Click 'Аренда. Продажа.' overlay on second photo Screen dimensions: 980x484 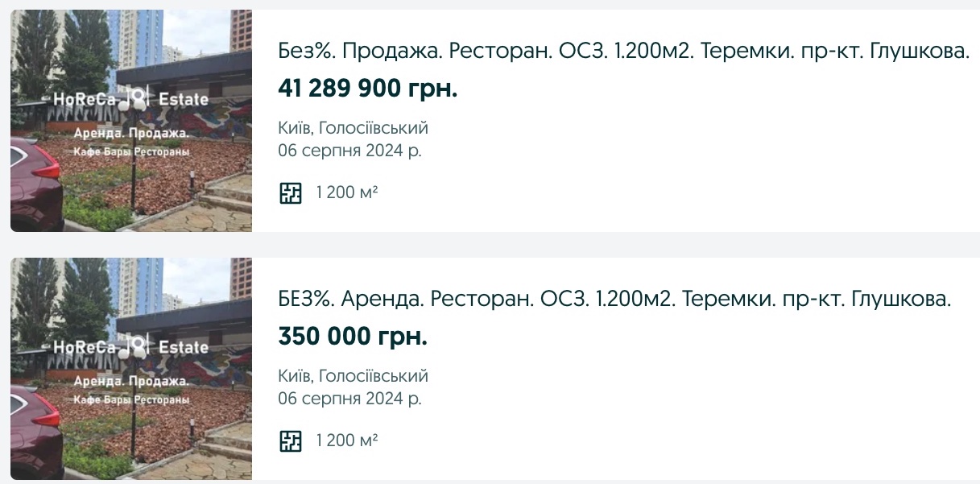[x=130, y=382]
